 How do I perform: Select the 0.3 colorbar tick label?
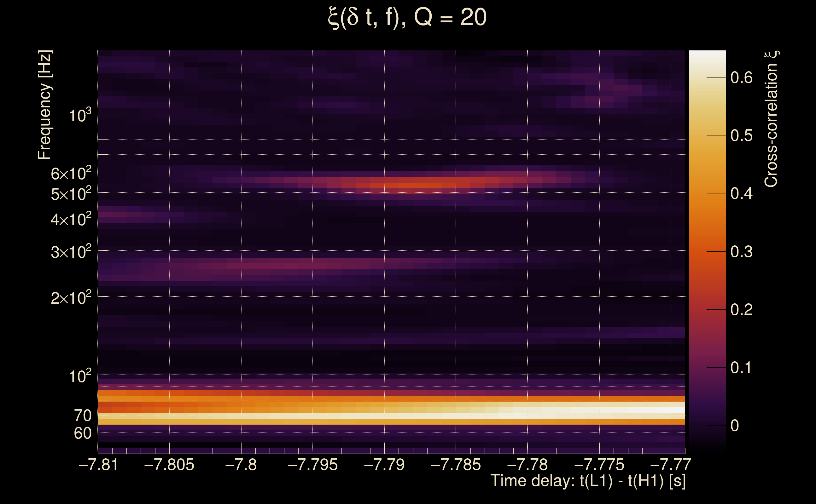(741, 252)
